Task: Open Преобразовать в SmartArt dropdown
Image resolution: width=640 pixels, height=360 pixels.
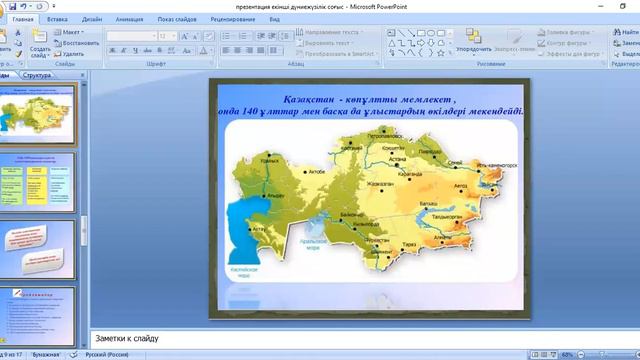Action: [x=337, y=53]
